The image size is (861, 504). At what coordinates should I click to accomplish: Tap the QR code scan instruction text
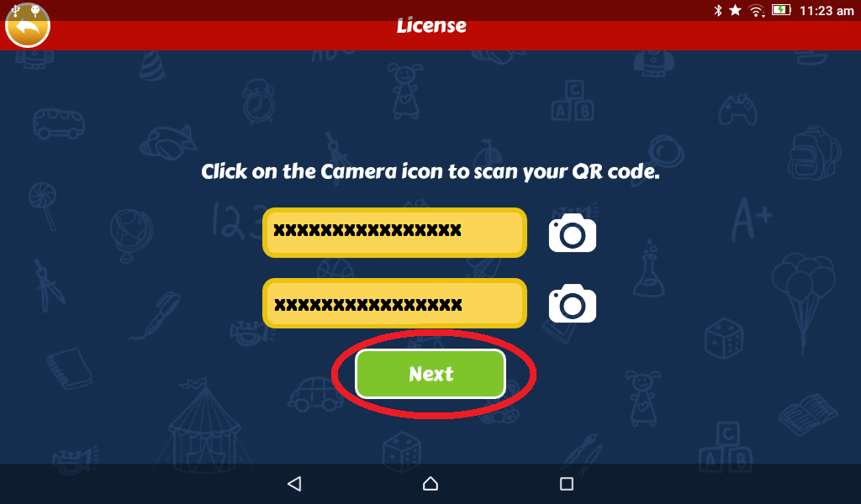(x=430, y=171)
